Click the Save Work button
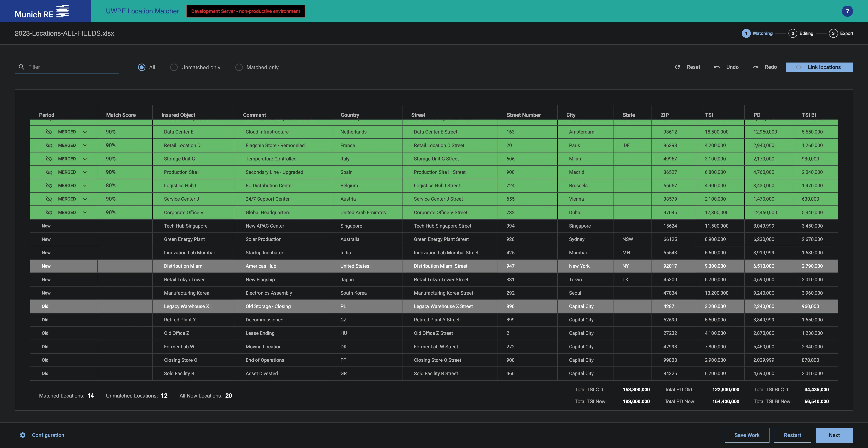Image resolution: width=868 pixels, height=448 pixels. [747, 435]
